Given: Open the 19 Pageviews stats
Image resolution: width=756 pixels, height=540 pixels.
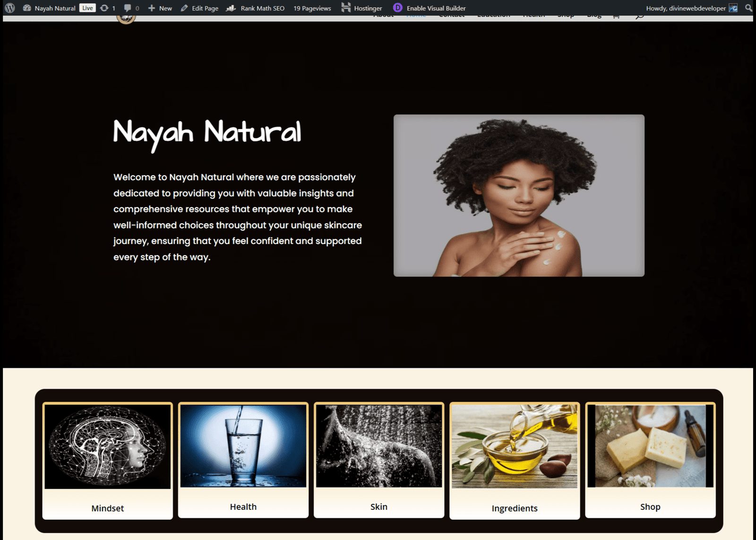Looking at the screenshot, I should [x=312, y=8].
